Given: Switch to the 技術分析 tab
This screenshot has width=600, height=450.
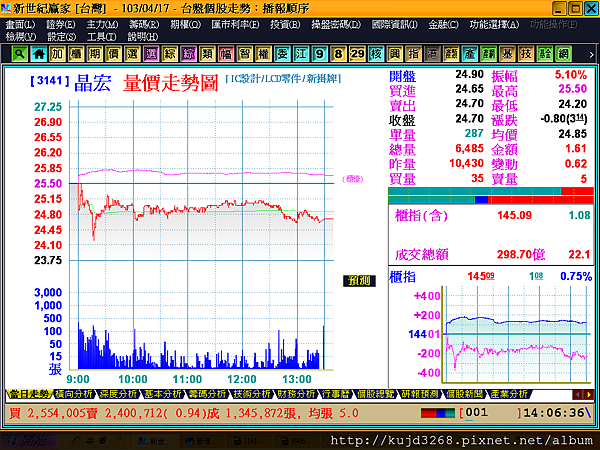Looking at the screenshot, I should coord(252,394).
